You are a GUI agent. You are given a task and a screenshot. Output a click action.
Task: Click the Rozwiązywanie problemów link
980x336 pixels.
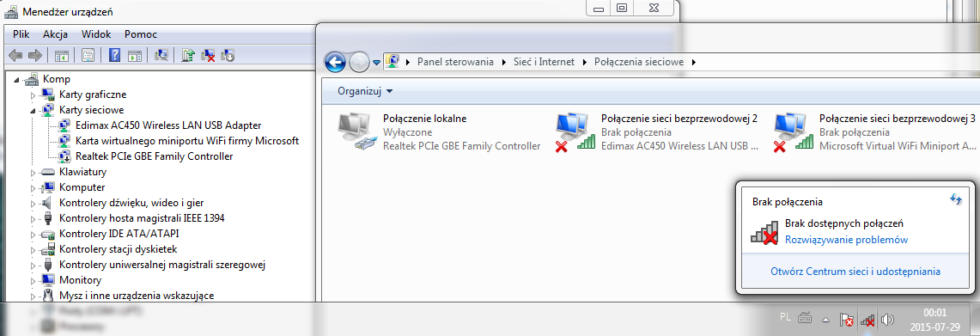(x=846, y=240)
